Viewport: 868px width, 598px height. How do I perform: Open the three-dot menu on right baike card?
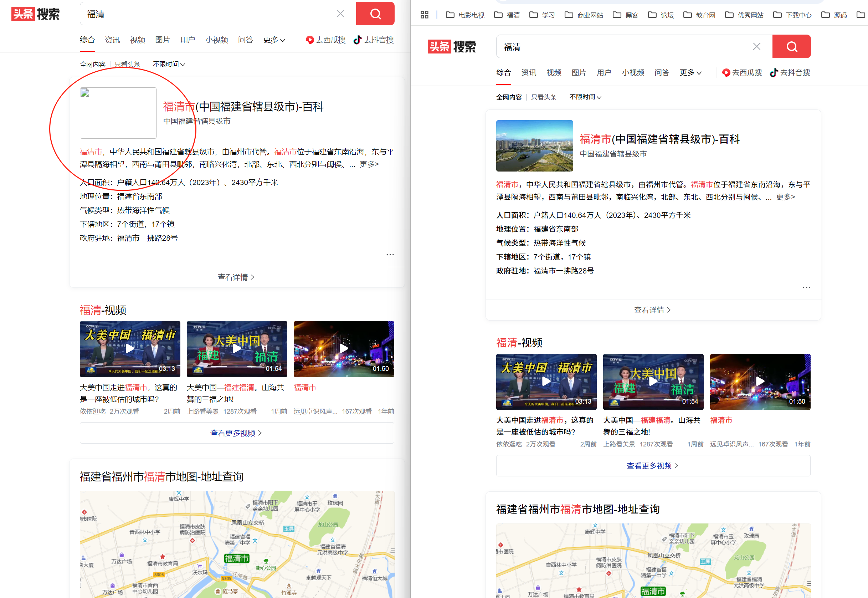coord(806,287)
